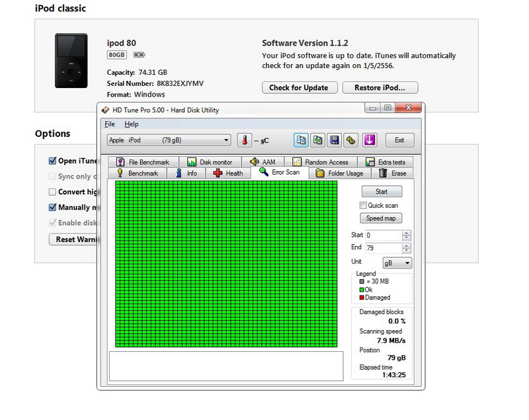The height and width of the screenshot is (420, 529).
Task: Click the battery icon next to 80GB
Action: pos(139,55)
